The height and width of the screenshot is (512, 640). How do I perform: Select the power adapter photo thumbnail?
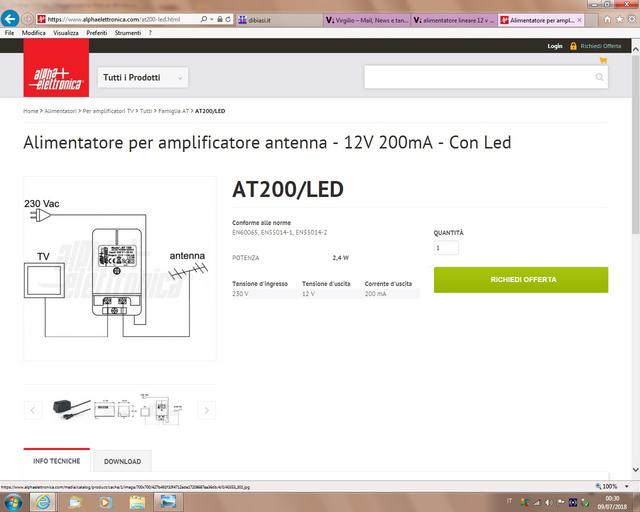71,409
